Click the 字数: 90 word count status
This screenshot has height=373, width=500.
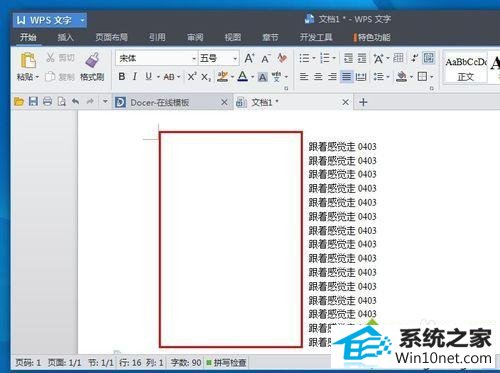[186, 362]
